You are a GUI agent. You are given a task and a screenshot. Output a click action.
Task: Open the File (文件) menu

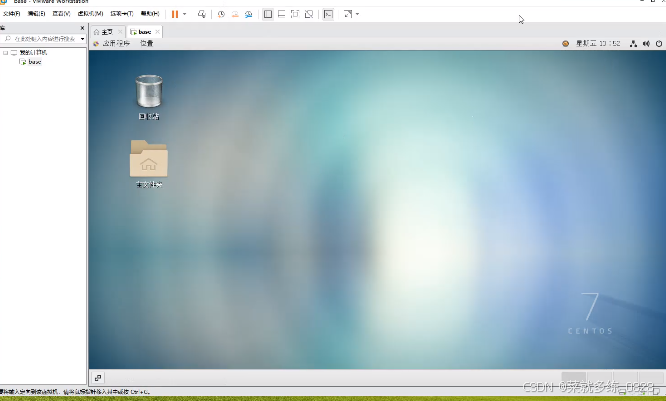(11, 14)
